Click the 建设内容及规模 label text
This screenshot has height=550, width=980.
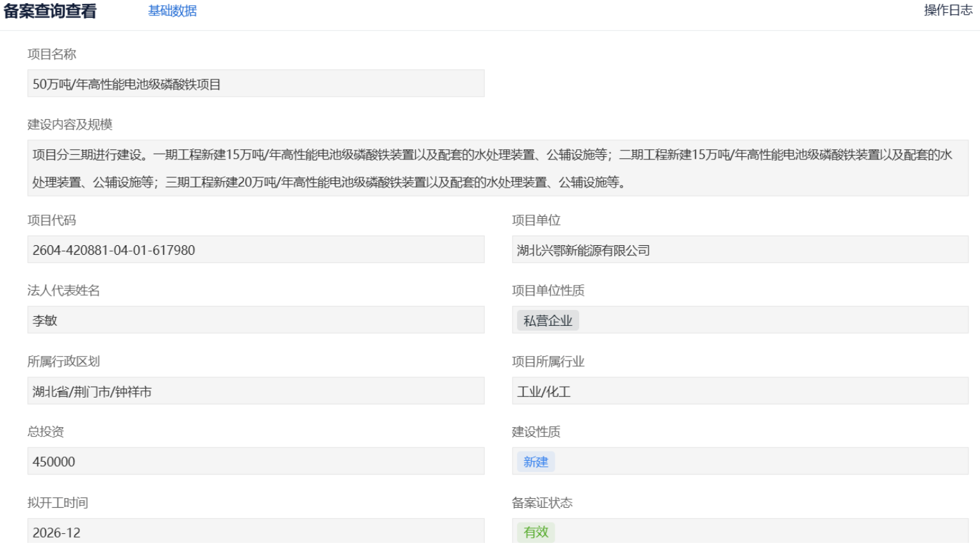click(70, 124)
